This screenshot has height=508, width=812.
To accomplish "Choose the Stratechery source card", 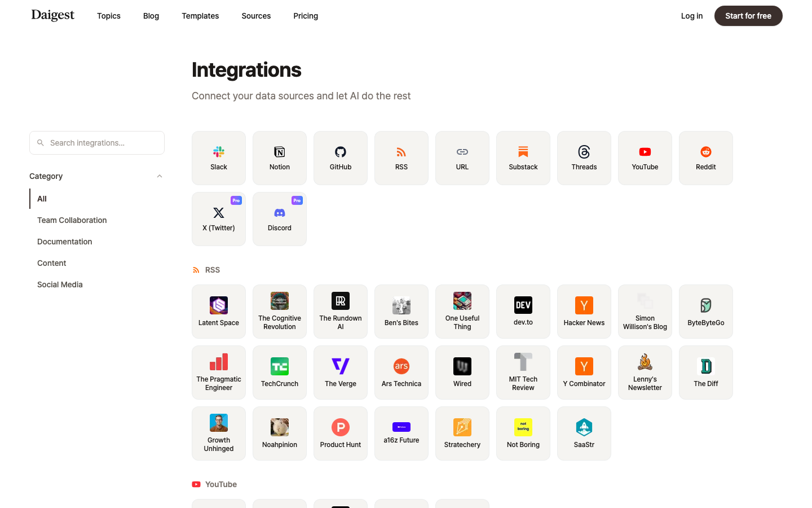I will (462, 433).
